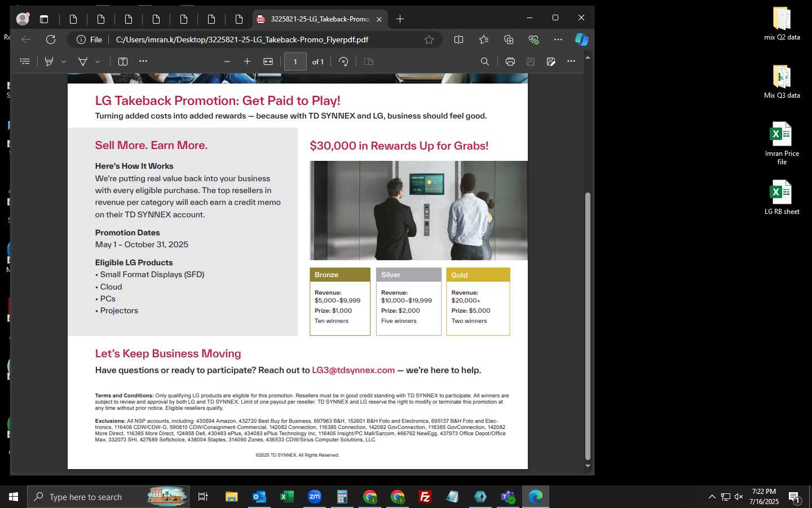Open Microsoft Teams from the taskbar

(507, 497)
